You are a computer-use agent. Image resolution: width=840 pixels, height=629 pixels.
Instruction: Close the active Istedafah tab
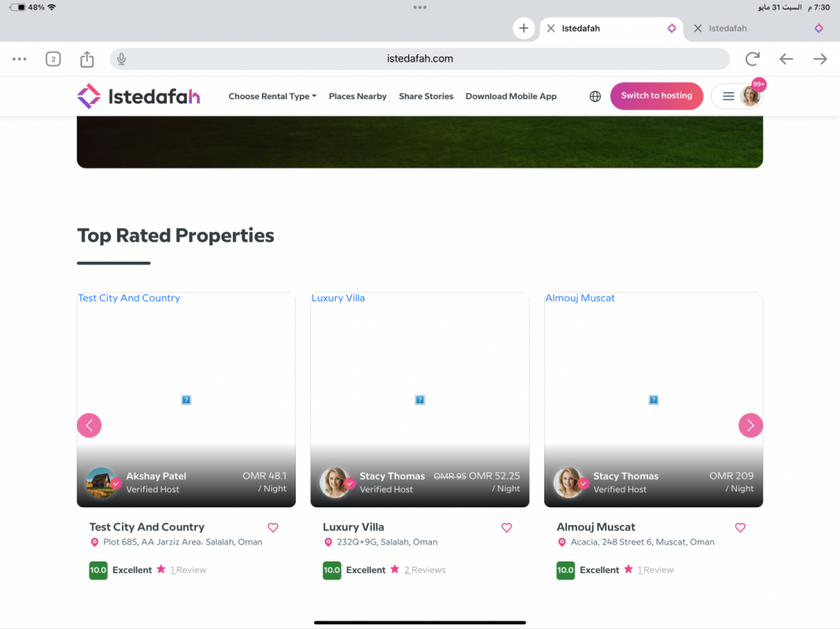pos(551,28)
